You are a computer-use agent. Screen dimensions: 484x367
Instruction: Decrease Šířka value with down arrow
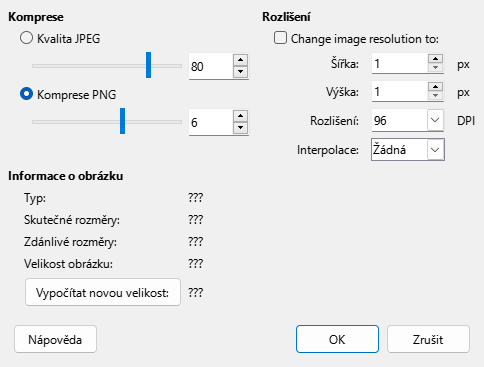click(435, 68)
